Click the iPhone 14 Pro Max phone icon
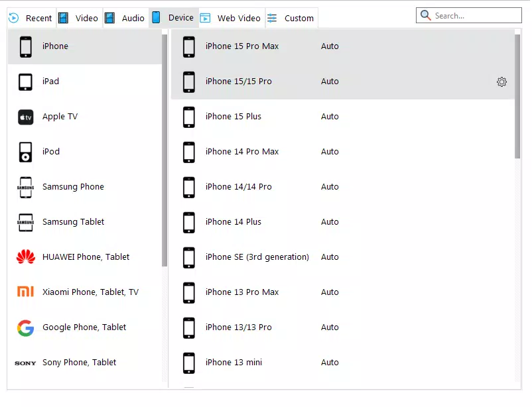This screenshot has height=407, width=532. coord(189,152)
